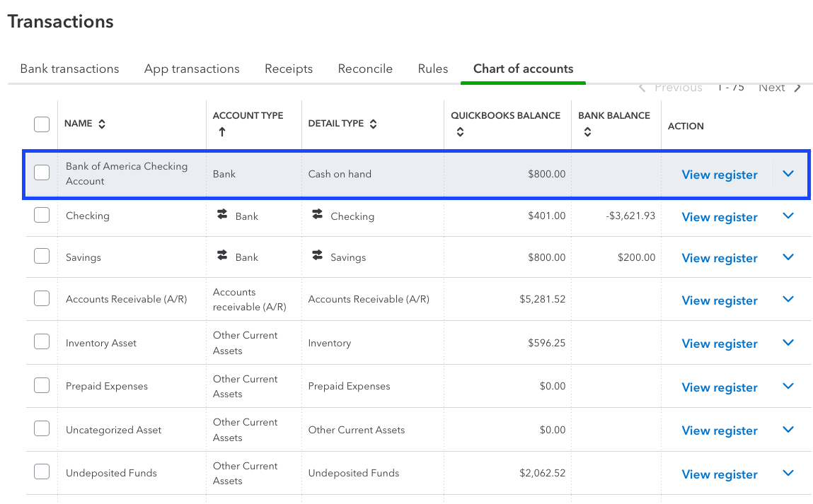Switch to Bank transactions tab
Image resolution: width=813 pixels, height=504 pixels.
69,69
